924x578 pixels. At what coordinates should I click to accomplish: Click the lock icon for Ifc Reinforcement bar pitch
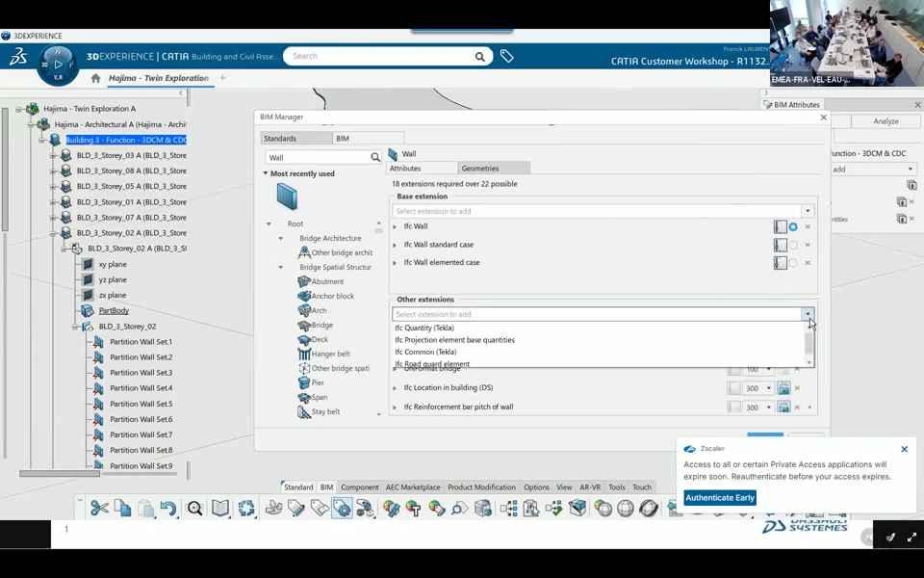[x=783, y=407]
